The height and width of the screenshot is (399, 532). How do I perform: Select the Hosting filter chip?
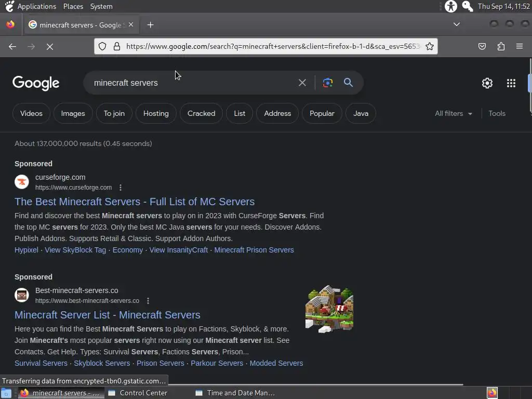point(156,113)
